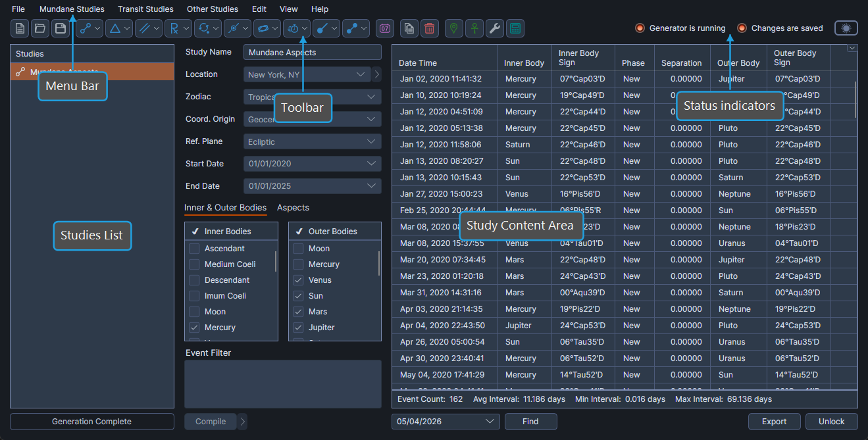Open the Edit menu
This screenshot has width=868, height=440.
click(259, 9)
